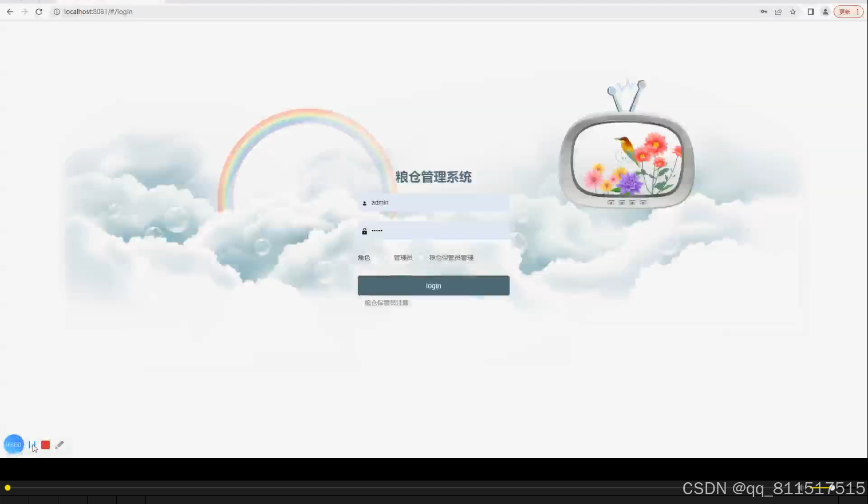Image resolution: width=868 pixels, height=504 pixels.
Task: Click the lock icon in password field
Action: click(x=364, y=231)
